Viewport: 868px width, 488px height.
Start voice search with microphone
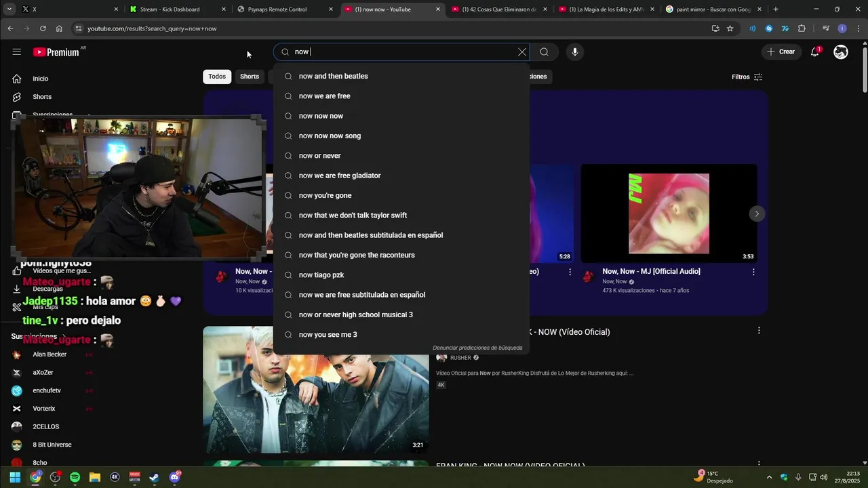(575, 52)
